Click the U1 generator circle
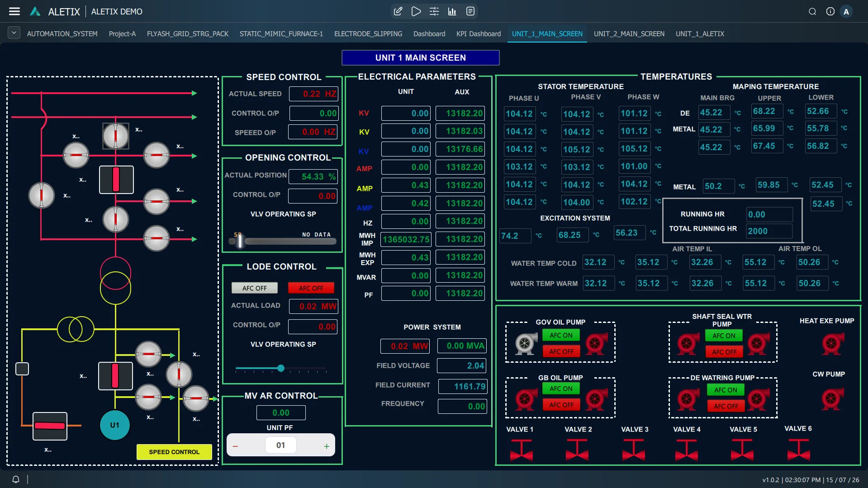The width and height of the screenshot is (868, 488). (115, 425)
